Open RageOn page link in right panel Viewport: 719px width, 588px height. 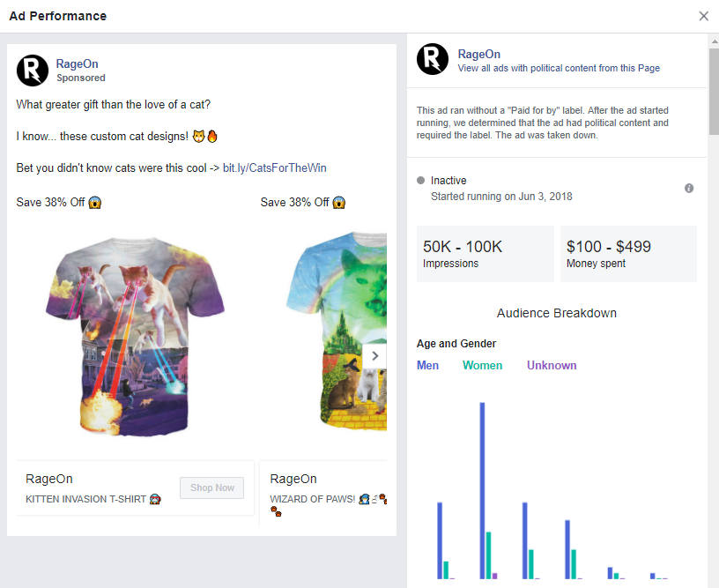(478, 54)
